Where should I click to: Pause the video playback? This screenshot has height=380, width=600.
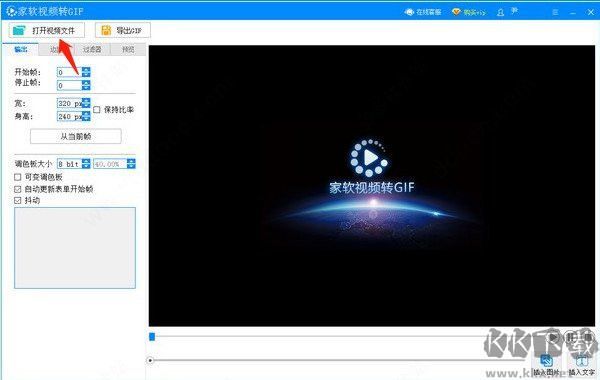click(571, 337)
